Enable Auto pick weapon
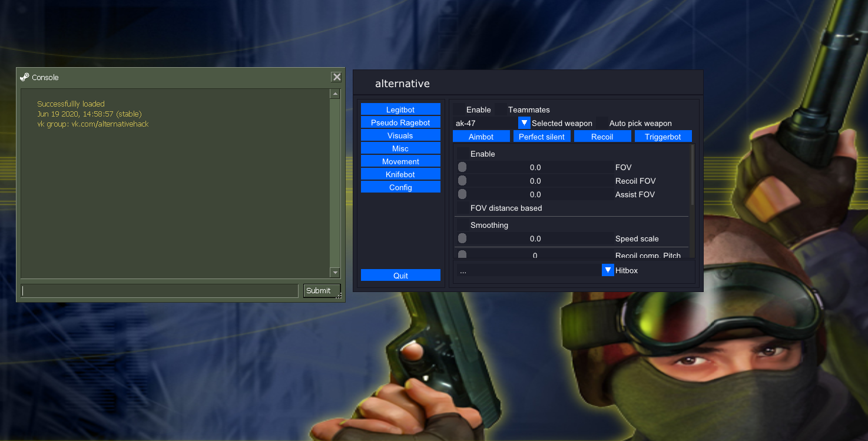868x441 pixels. (x=602, y=123)
